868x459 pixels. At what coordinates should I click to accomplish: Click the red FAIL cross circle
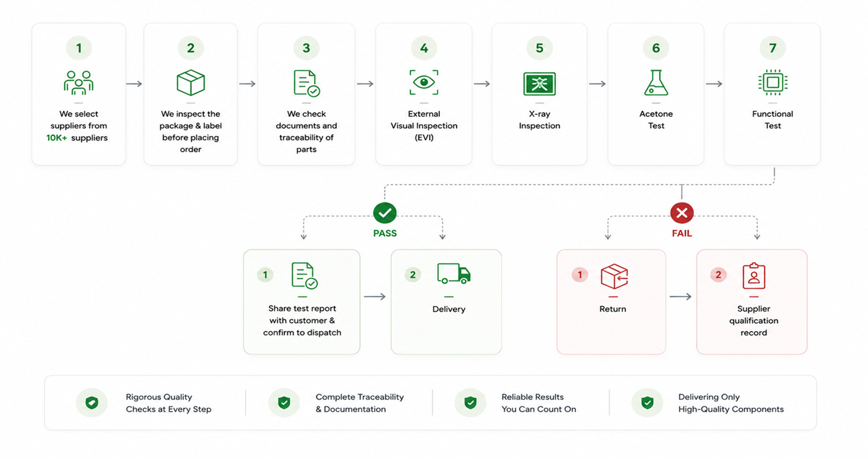click(682, 213)
